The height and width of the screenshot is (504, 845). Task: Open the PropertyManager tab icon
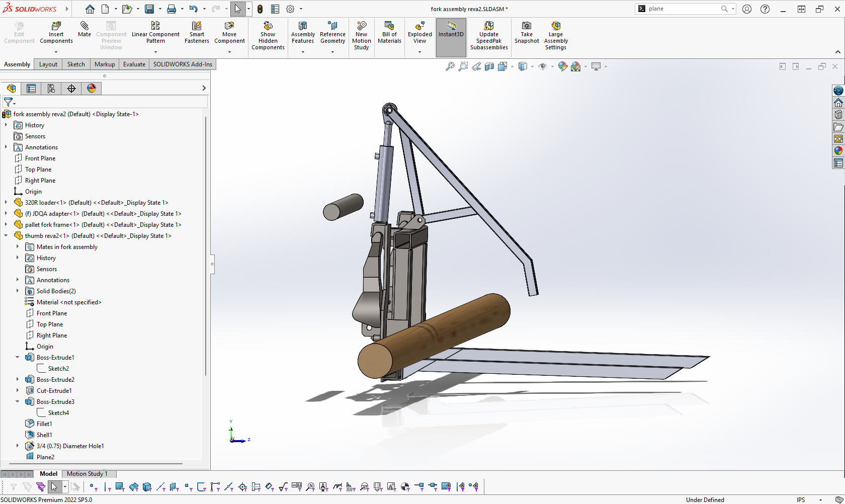[31, 89]
